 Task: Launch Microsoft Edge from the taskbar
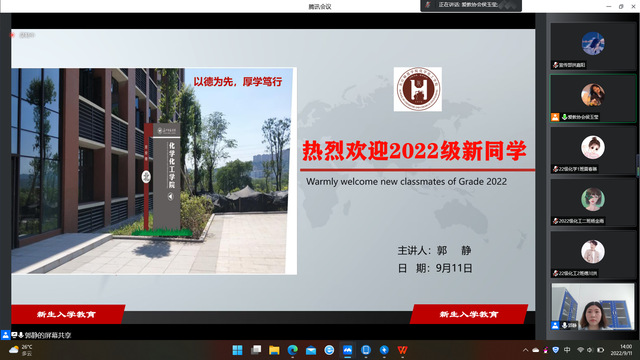click(x=293, y=350)
